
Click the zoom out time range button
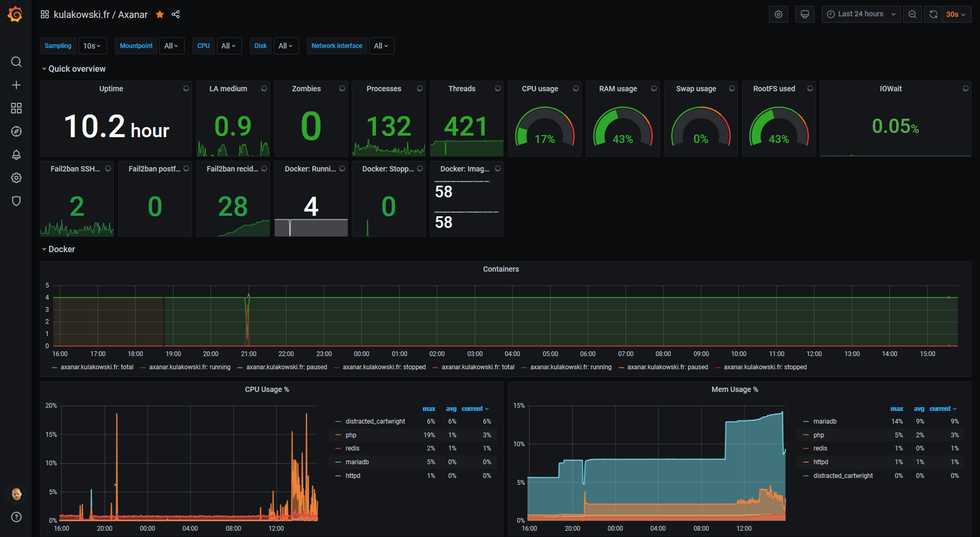coord(912,14)
